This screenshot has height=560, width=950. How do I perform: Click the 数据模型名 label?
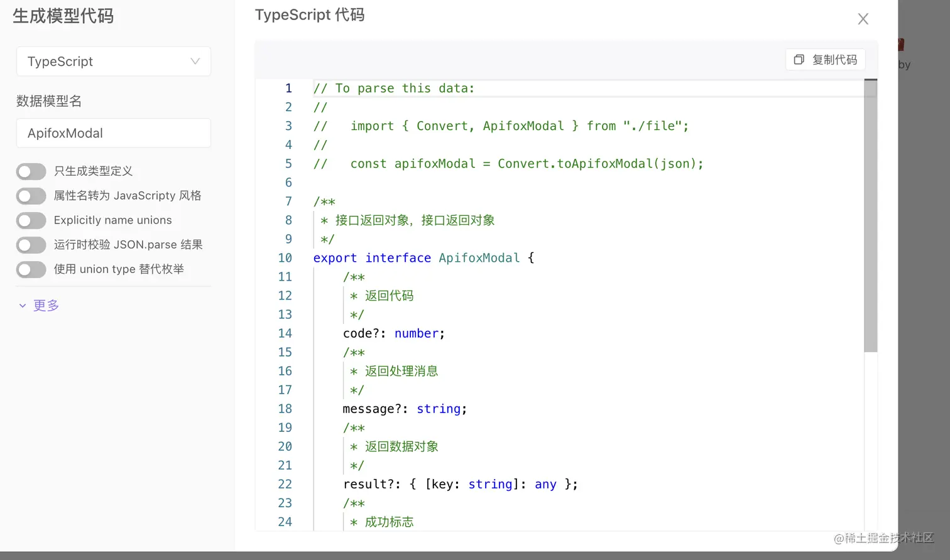49,101
